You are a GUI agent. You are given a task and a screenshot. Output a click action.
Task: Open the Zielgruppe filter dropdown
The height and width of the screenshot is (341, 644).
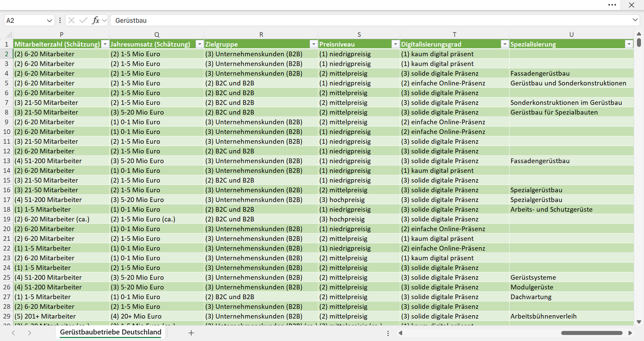pyautogui.click(x=313, y=44)
